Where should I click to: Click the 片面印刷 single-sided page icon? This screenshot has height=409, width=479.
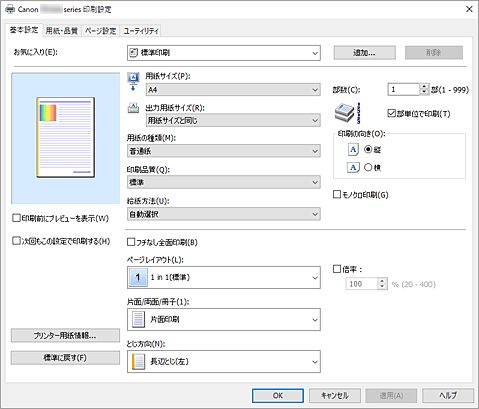(138, 319)
